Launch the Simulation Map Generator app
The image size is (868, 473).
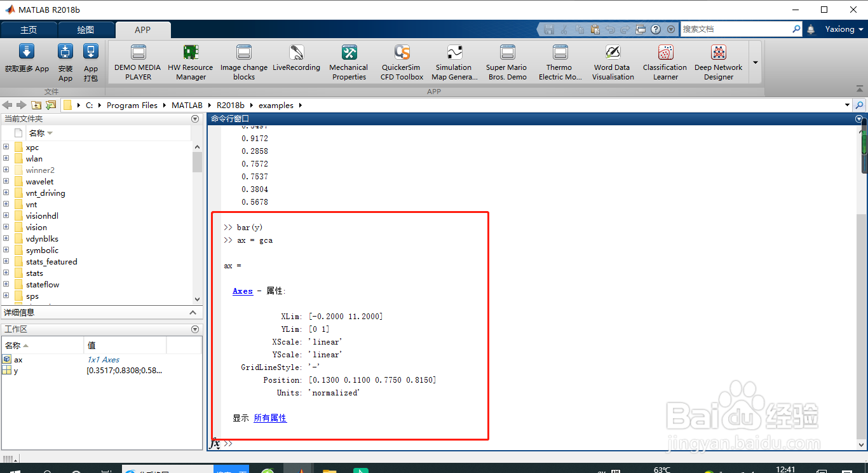454,62
